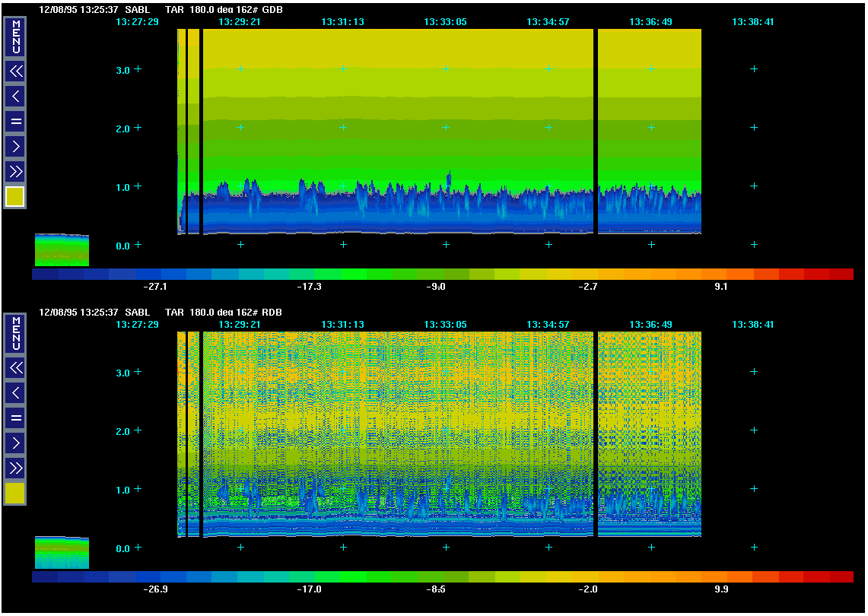Click fast forward double-right arrow in top panel

(x=15, y=171)
